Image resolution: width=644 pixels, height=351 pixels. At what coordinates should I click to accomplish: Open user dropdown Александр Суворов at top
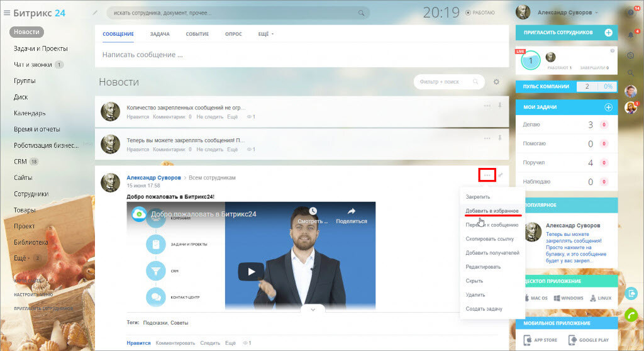point(568,13)
